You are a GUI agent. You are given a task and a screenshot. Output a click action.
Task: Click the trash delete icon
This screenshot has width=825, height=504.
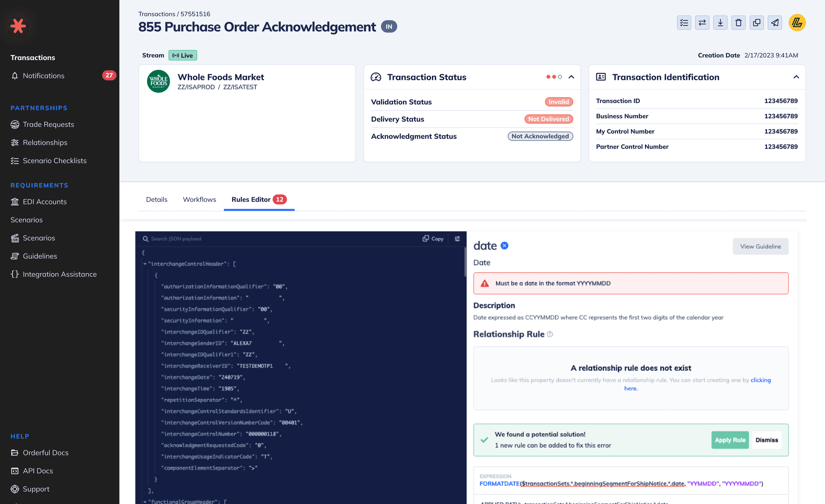pyautogui.click(x=738, y=23)
